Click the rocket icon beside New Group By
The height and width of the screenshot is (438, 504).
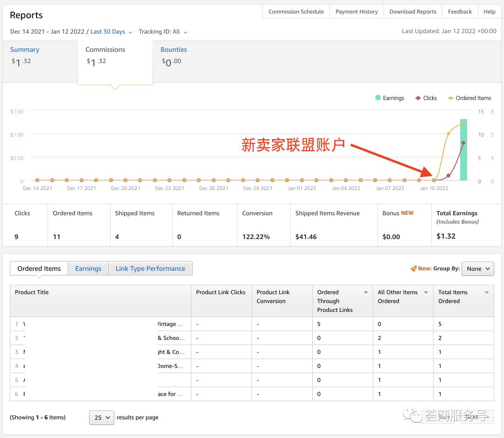coord(413,268)
